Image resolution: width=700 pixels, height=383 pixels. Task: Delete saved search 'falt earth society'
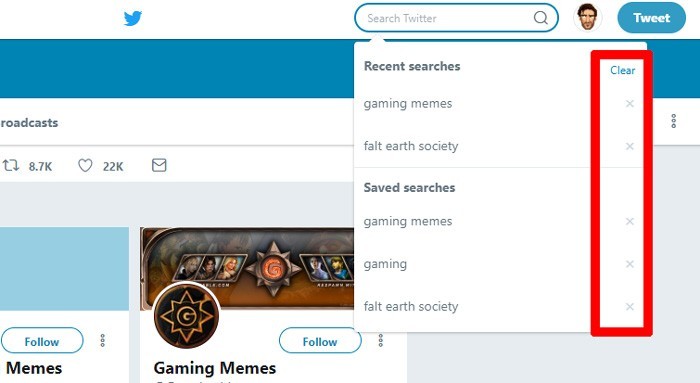click(x=629, y=307)
